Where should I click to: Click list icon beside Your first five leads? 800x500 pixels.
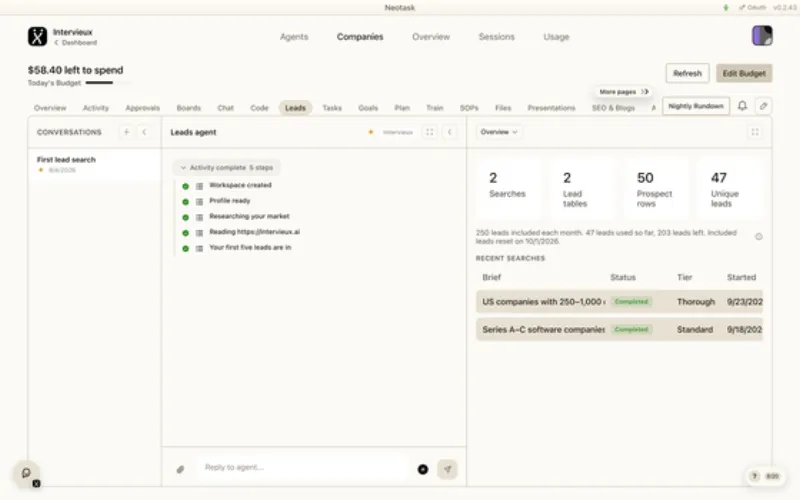pos(199,248)
